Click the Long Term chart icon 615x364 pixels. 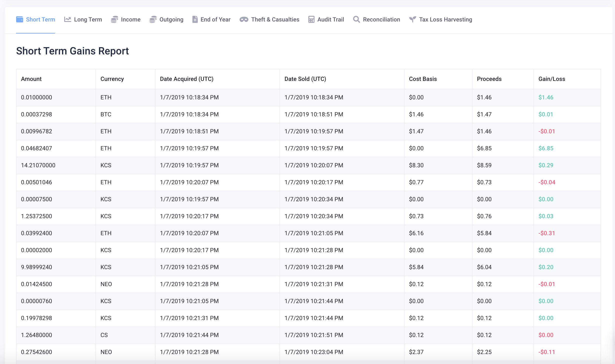pyautogui.click(x=67, y=19)
